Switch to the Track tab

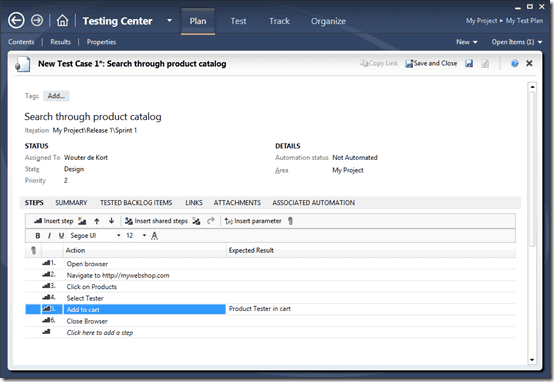click(x=279, y=21)
